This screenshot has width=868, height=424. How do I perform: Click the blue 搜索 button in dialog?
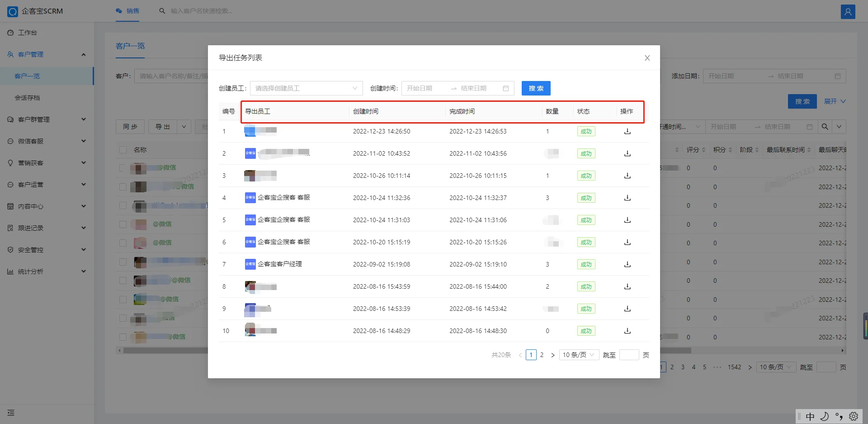click(536, 88)
